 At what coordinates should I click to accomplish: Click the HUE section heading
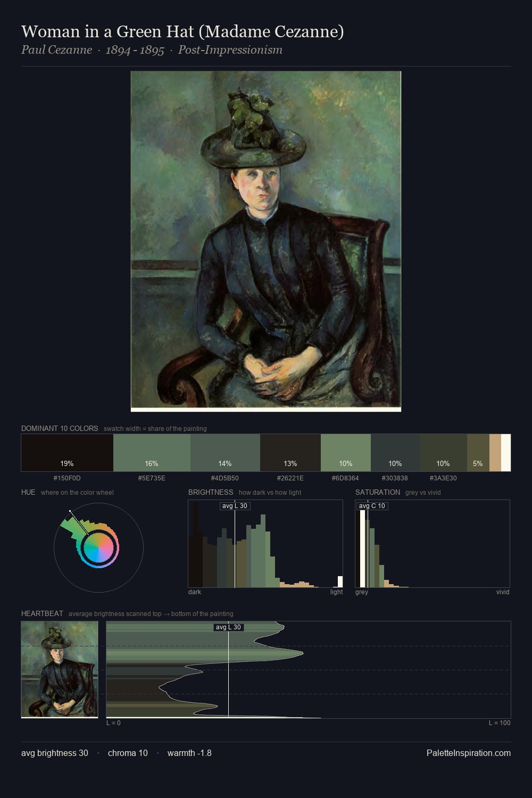[28, 492]
